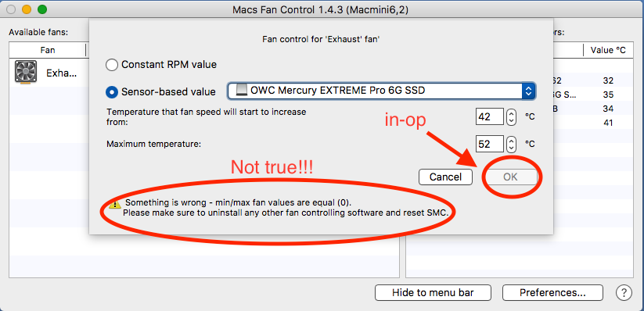Click the yellow minimize window button
The image size is (644, 311).
click(x=27, y=9)
